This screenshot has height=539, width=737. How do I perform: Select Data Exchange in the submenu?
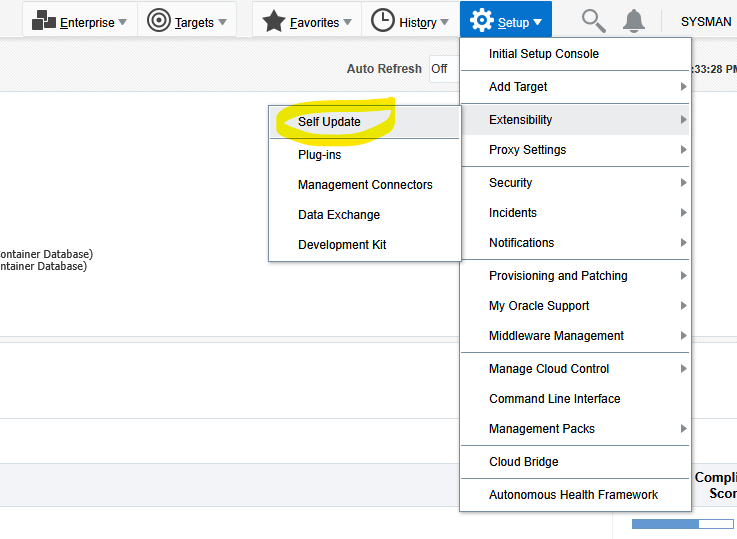tap(339, 215)
